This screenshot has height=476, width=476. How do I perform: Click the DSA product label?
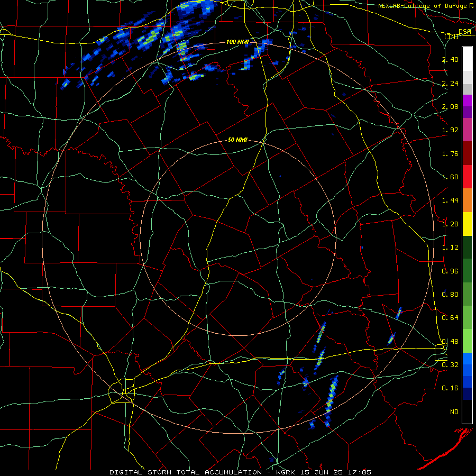[x=464, y=31]
